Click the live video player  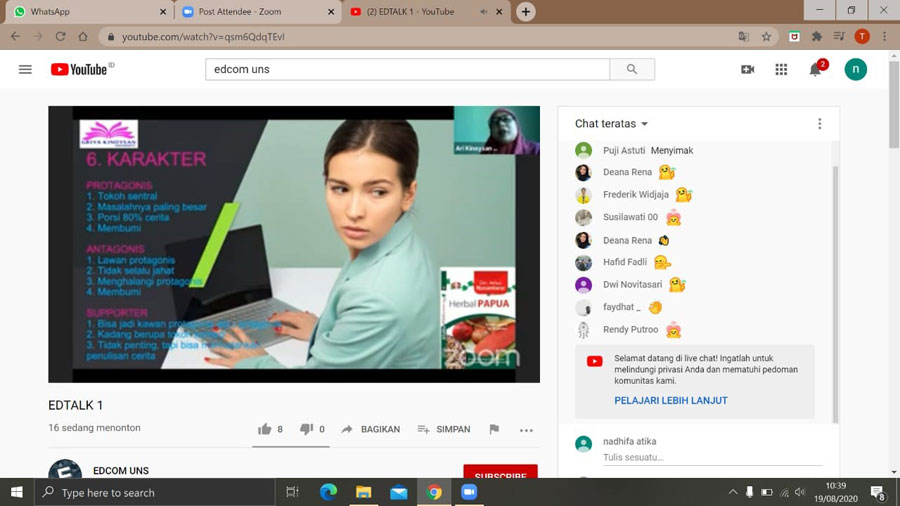coord(294,244)
